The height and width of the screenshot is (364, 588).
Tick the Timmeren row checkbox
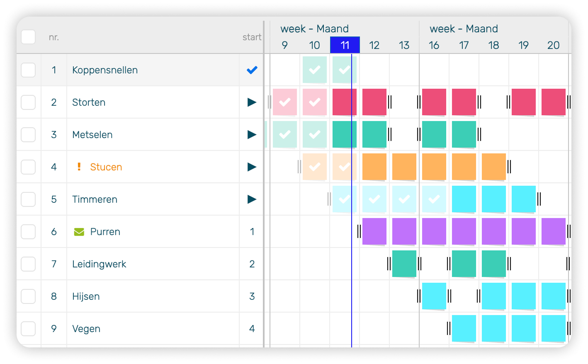(x=28, y=199)
